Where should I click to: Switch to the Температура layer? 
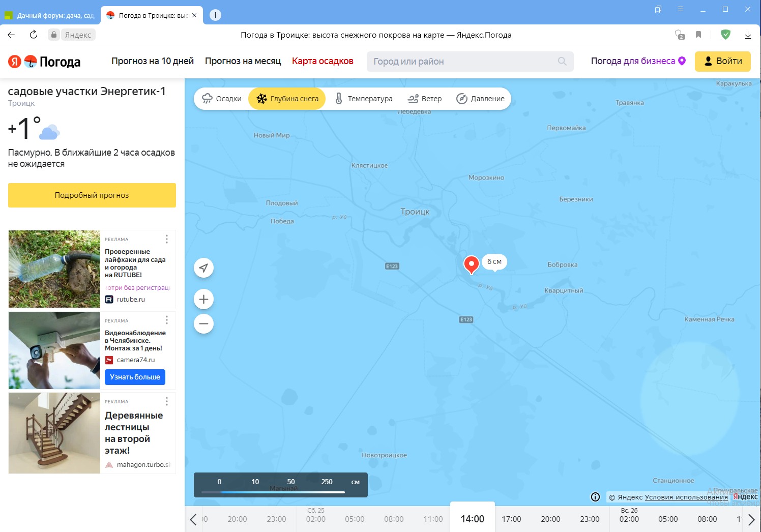click(363, 99)
